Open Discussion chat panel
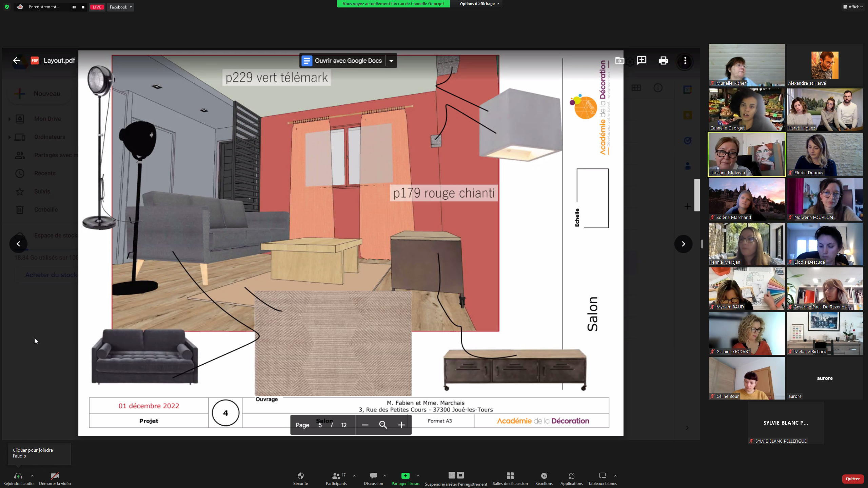The image size is (868, 488). coord(373,478)
